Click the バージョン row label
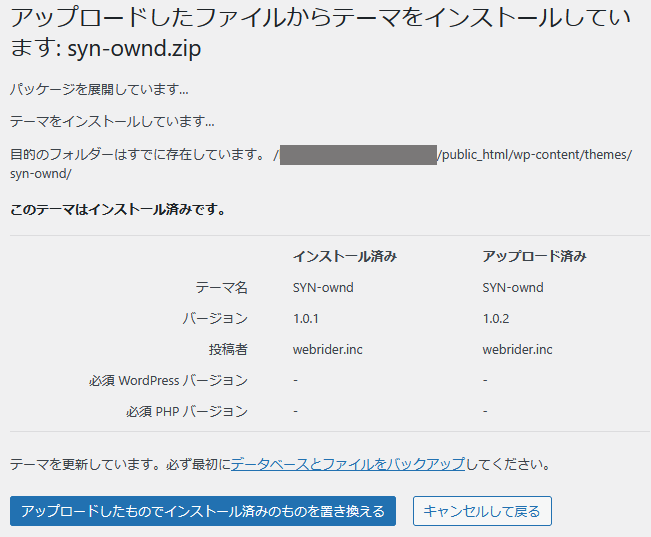651x537 pixels. (214, 318)
